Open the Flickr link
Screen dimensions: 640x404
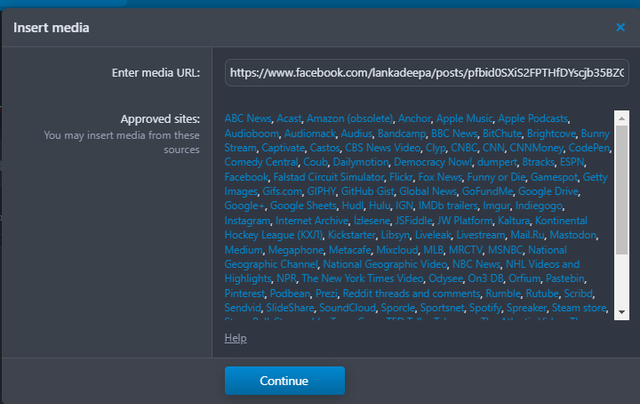(401, 177)
